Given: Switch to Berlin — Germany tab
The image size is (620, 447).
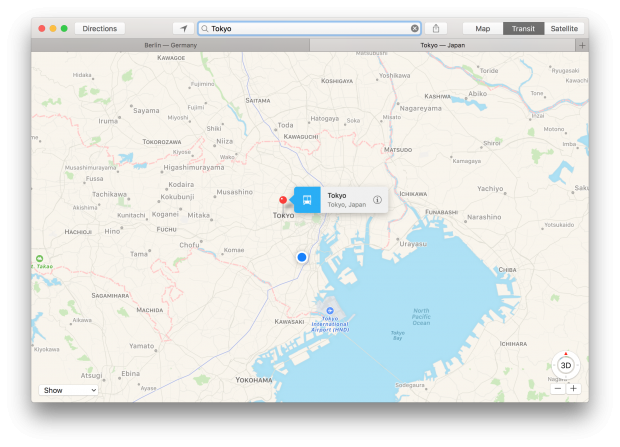Looking at the screenshot, I should pyautogui.click(x=170, y=45).
